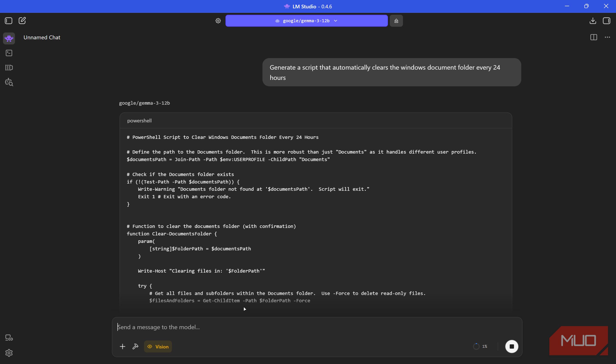Click the Vision capability badge
This screenshot has width=616, height=364.
[x=158, y=346]
